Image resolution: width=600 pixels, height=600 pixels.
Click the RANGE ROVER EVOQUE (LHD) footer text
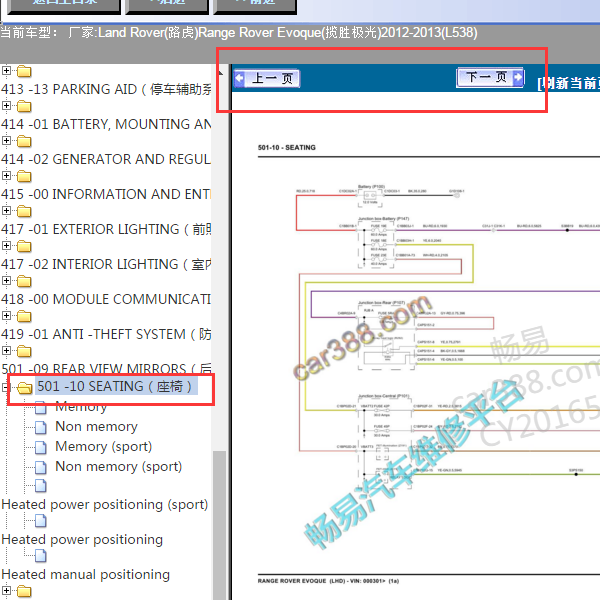click(x=328, y=581)
